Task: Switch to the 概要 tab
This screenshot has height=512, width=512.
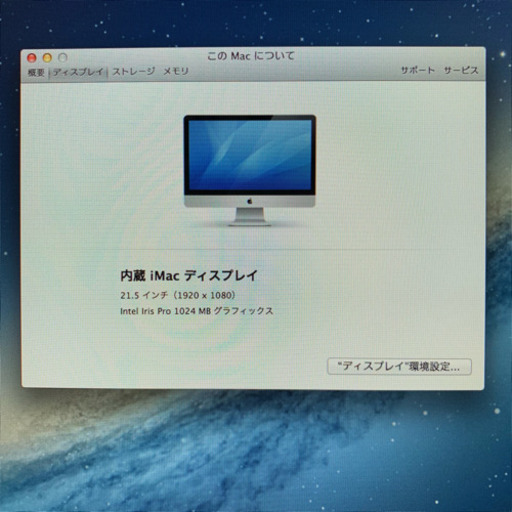Action: coord(36,72)
